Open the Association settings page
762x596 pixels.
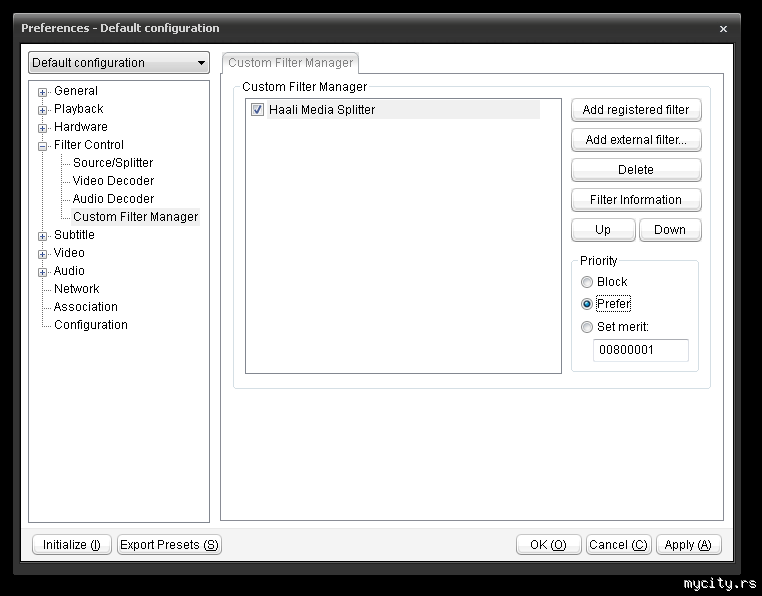[x=86, y=307]
